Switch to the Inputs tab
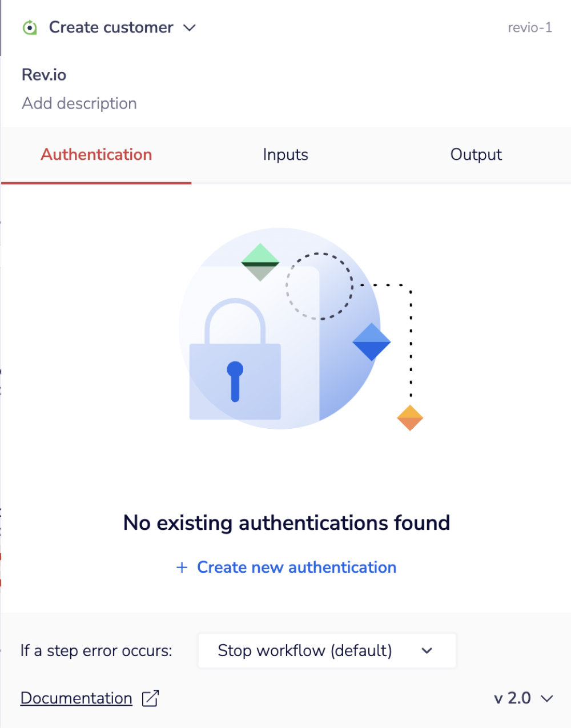Viewport: 571px width, 728px height. coord(285,154)
